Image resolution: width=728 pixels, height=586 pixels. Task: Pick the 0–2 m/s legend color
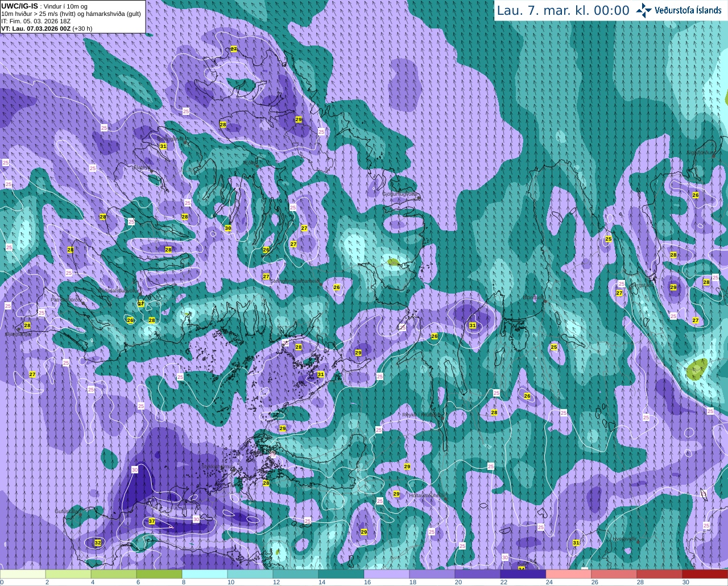pos(23,574)
